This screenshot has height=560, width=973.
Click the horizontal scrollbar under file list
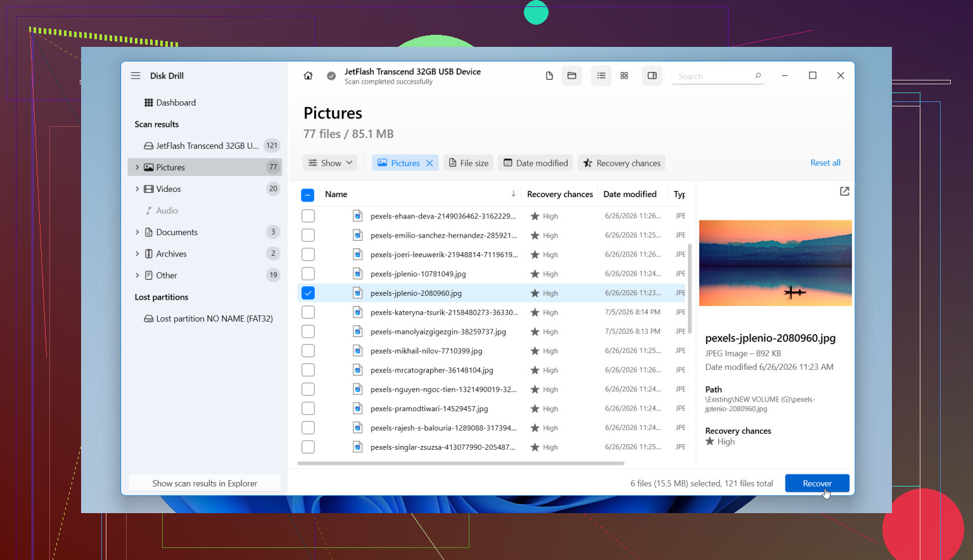point(461,463)
